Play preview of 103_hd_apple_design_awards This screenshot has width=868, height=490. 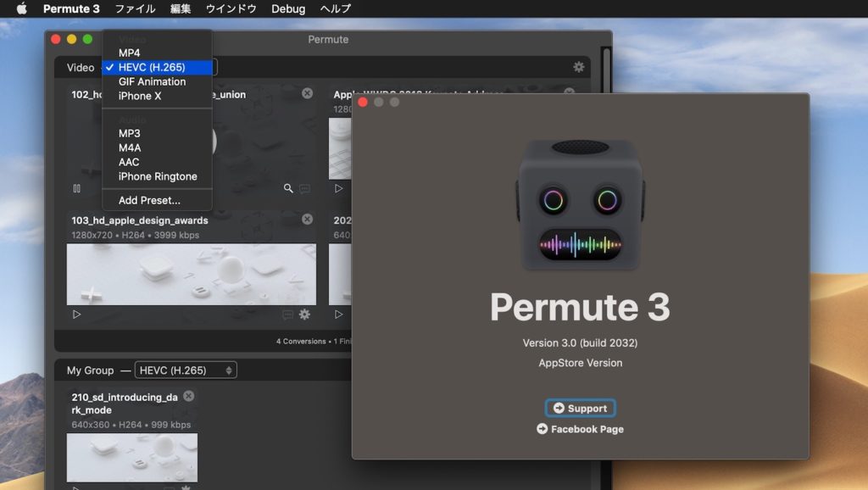(76, 314)
